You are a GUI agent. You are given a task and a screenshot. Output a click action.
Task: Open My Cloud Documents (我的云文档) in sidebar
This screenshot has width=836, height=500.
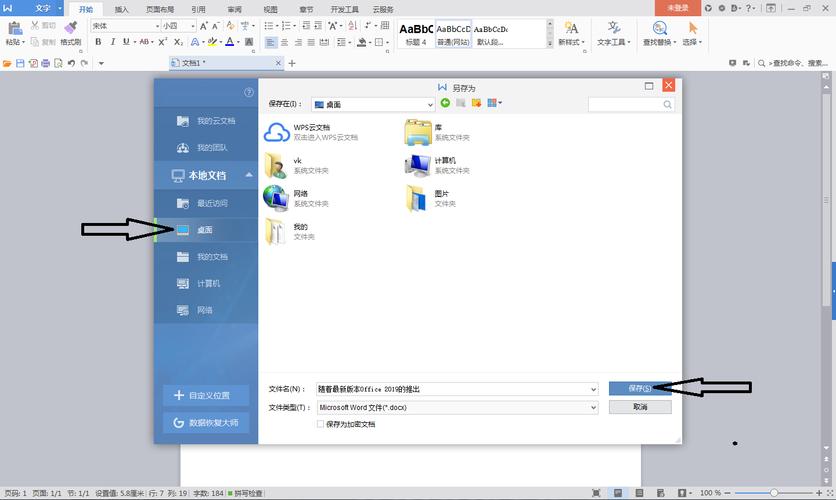(206, 121)
